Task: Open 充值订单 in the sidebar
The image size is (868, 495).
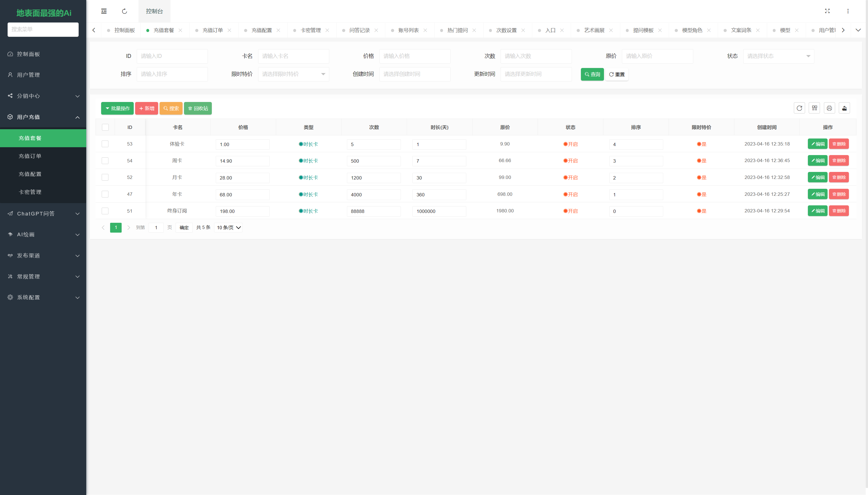Action: [x=43, y=156]
